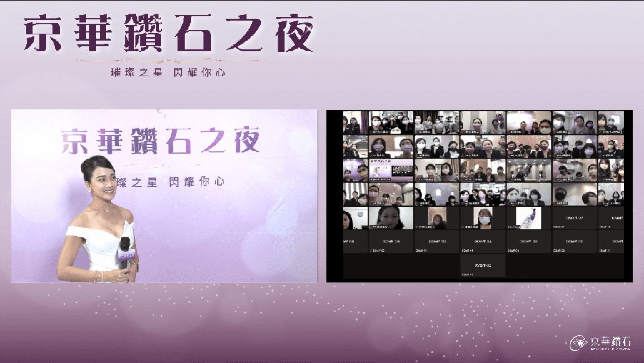Select the top-right tile of participant grid

(x=610, y=122)
